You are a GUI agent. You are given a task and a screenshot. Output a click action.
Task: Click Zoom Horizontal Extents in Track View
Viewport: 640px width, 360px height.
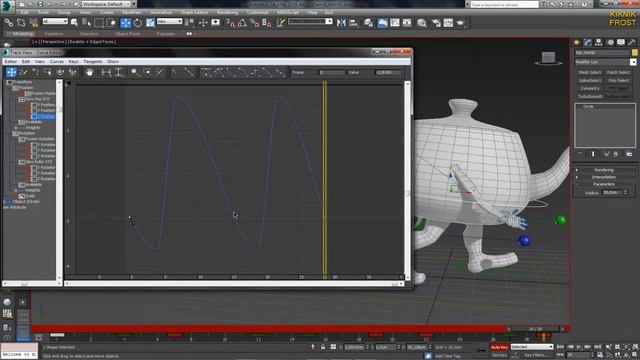106,72
